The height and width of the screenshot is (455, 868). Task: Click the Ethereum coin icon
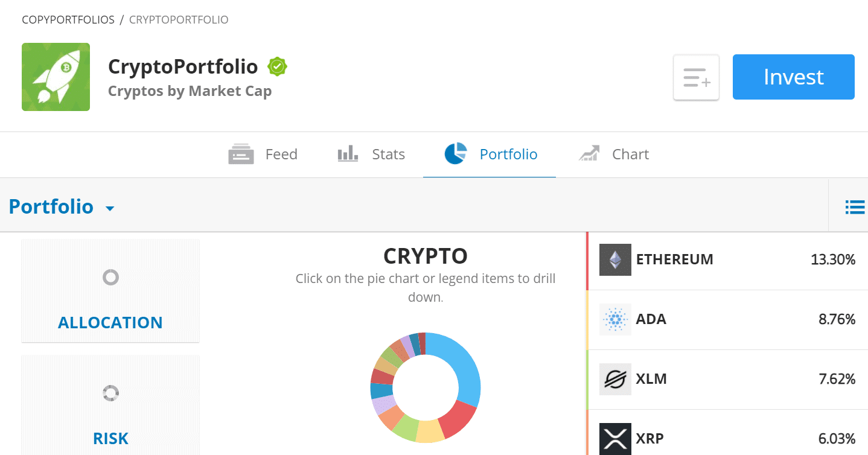615,259
